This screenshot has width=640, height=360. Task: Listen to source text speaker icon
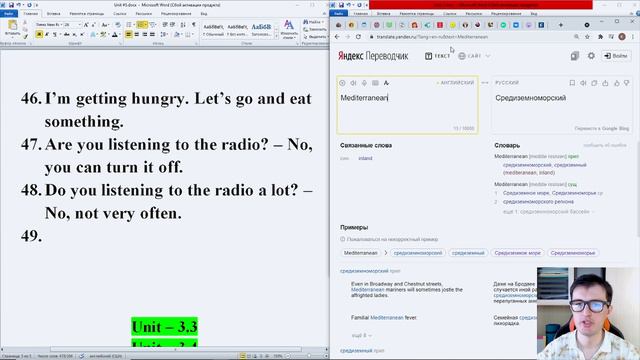coord(353,83)
